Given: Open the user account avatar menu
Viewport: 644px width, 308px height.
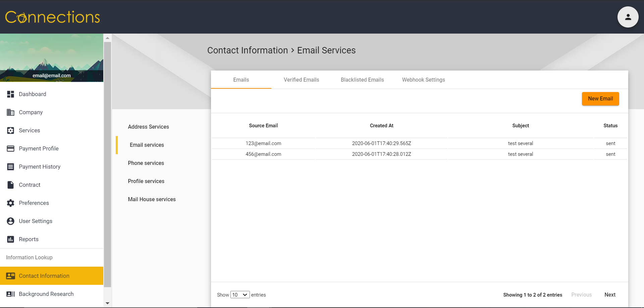Looking at the screenshot, I should 628,17.
